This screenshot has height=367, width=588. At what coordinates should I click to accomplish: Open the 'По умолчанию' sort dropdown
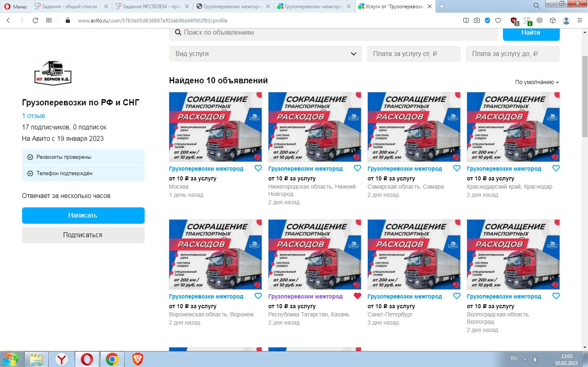(537, 82)
